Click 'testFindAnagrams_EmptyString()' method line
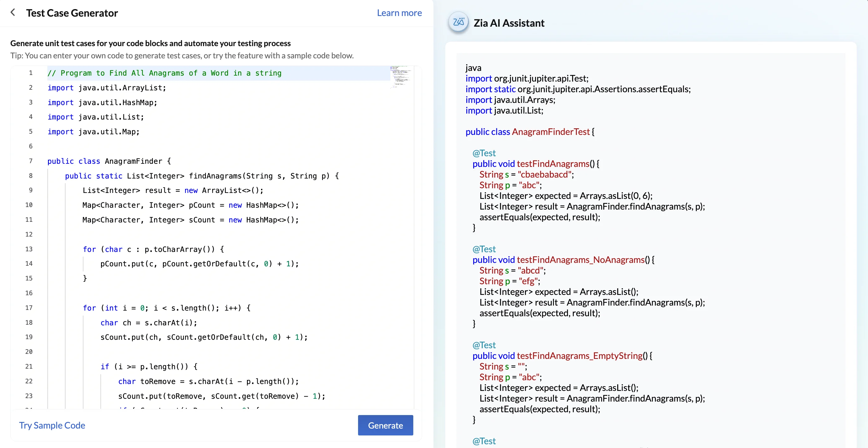 point(562,356)
